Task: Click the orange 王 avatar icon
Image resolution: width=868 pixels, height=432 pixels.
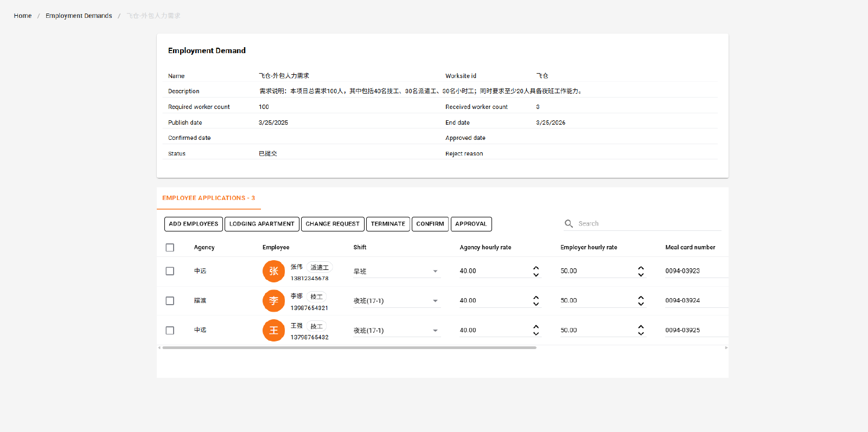Action: tap(273, 330)
